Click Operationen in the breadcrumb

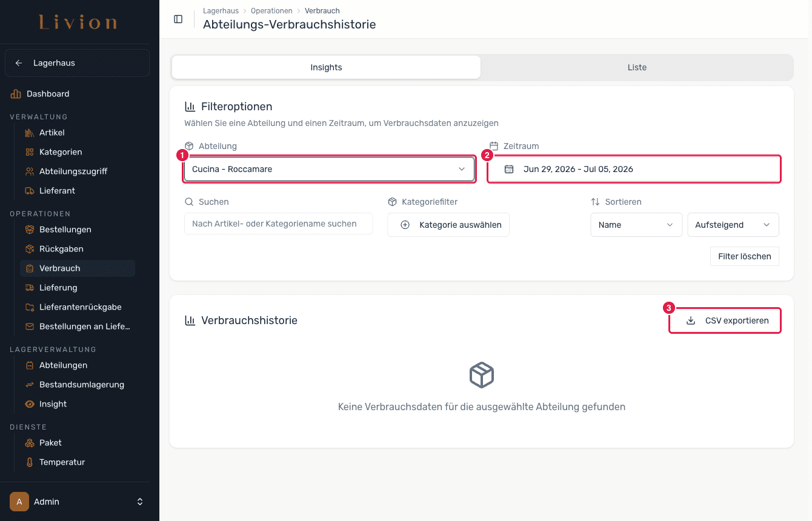(x=271, y=11)
